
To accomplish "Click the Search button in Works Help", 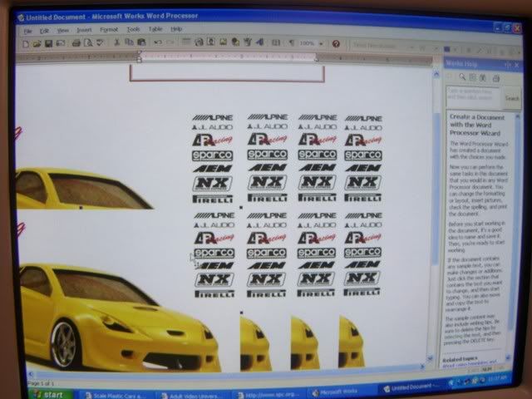I will pyautogui.click(x=512, y=98).
